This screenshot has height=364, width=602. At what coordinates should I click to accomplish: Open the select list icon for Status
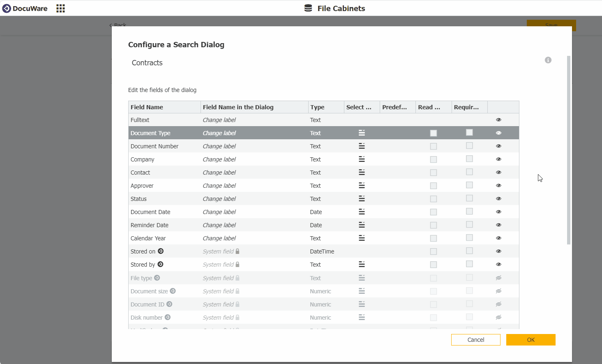(361, 198)
